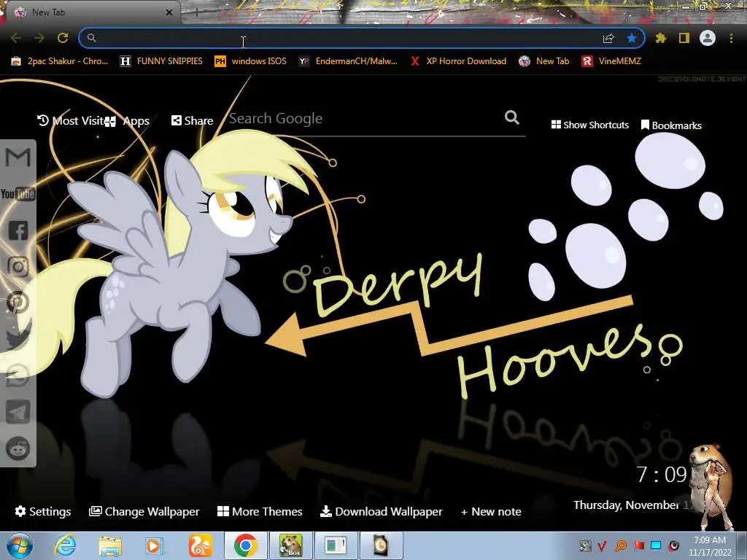This screenshot has height=560, width=747.
Task: Open the Windows Start menu
Action: pos(19,545)
